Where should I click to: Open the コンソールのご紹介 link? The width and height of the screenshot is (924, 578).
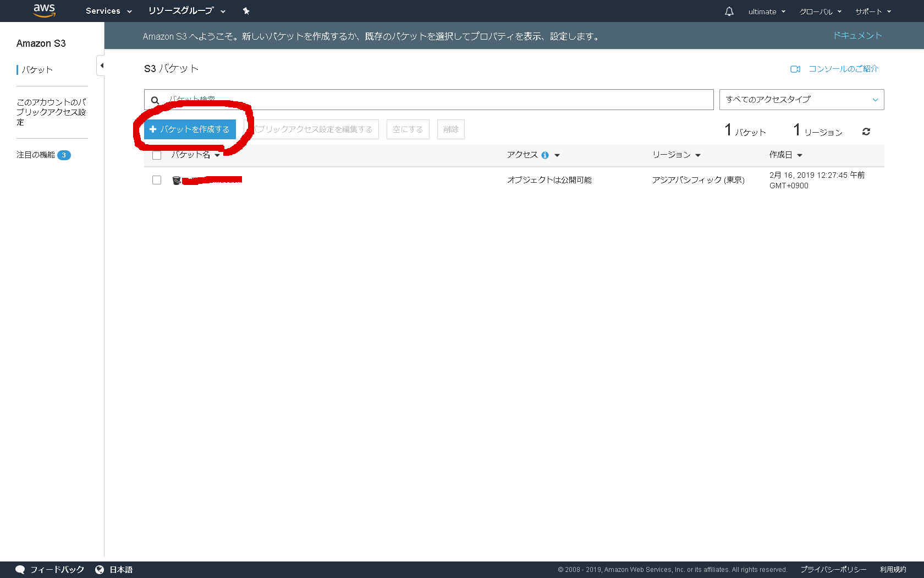click(x=843, y=69)
